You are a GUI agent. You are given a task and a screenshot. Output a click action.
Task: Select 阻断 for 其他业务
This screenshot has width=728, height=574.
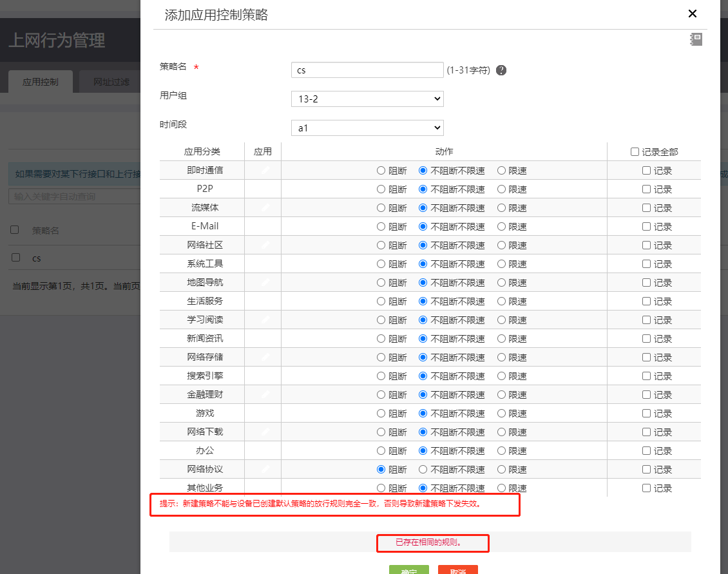pyautogui.click(x=381, y=488)
